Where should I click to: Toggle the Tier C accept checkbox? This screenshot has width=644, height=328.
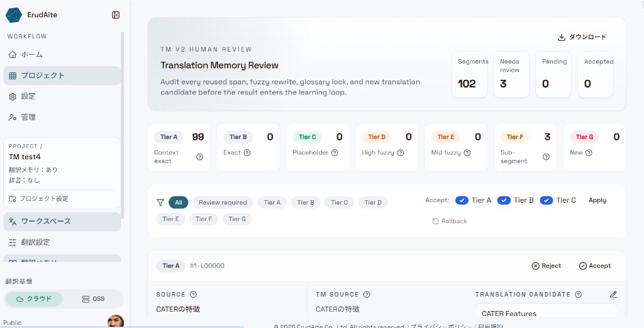point(547,200)
